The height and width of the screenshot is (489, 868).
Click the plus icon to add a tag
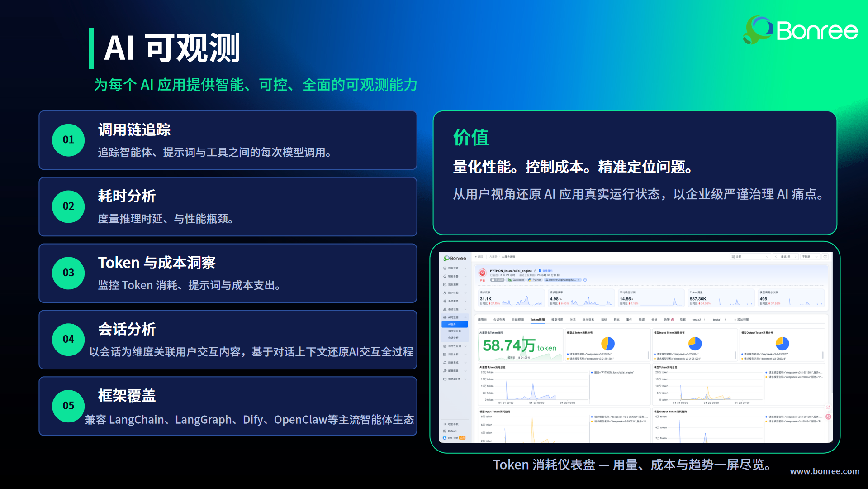(585, 280)
